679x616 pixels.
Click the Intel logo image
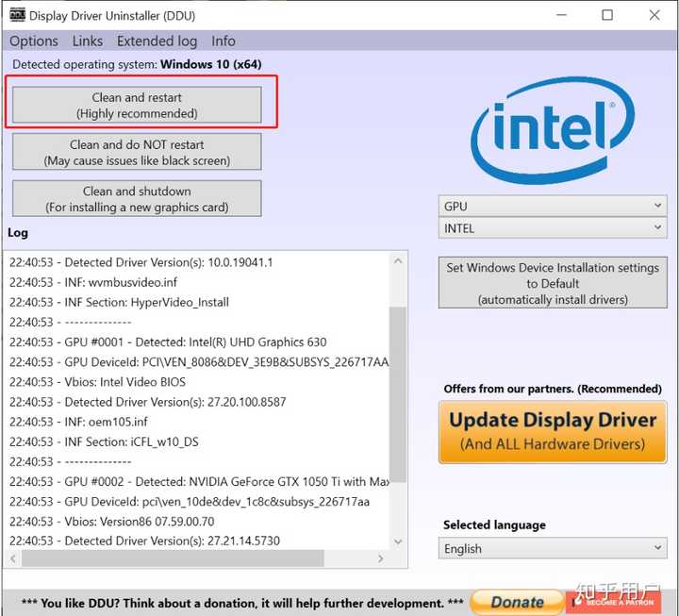[553, 131]
